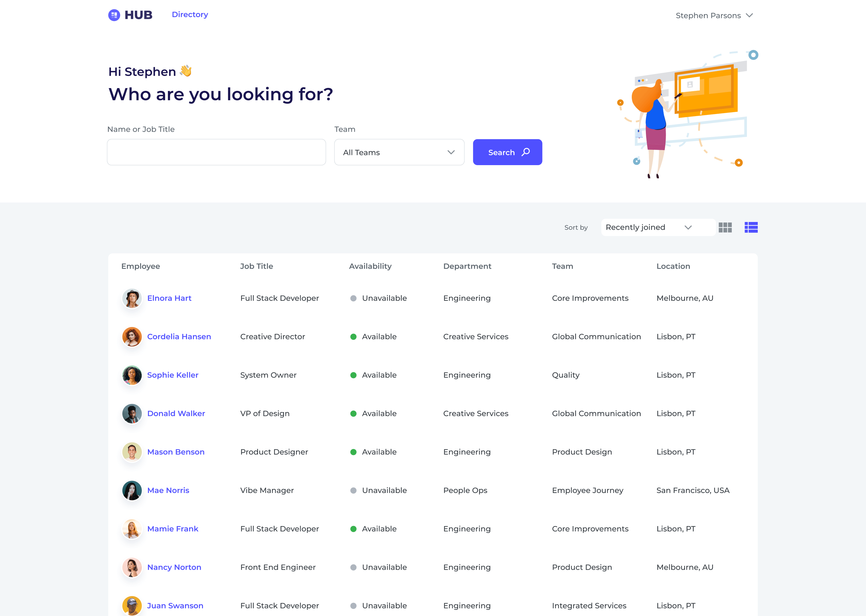Click the 'VP of Design' cell
Image resolution: width=866 pixels, height=616 pixels.
tap(265, 414)
